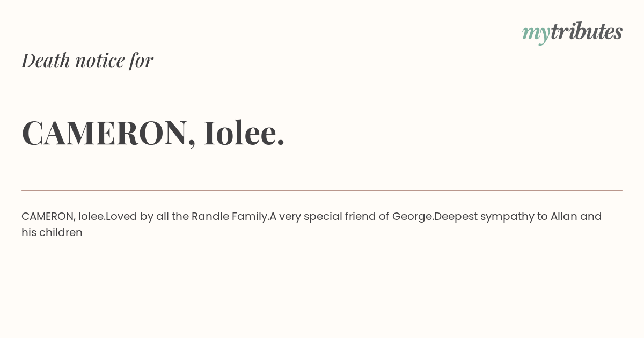Click "his children" on the second line
The image size is (644, 338).
tap(52, 232)
